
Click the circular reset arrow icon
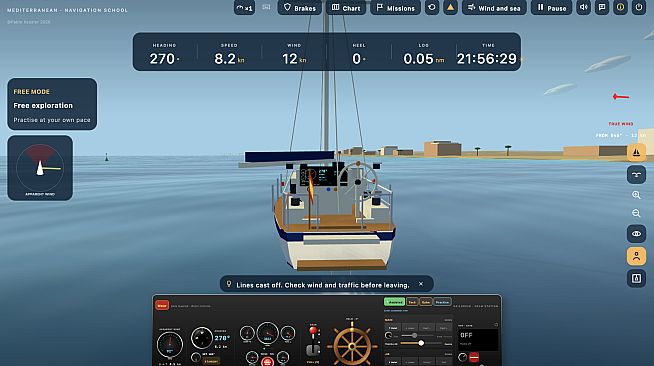click(432, 7)
